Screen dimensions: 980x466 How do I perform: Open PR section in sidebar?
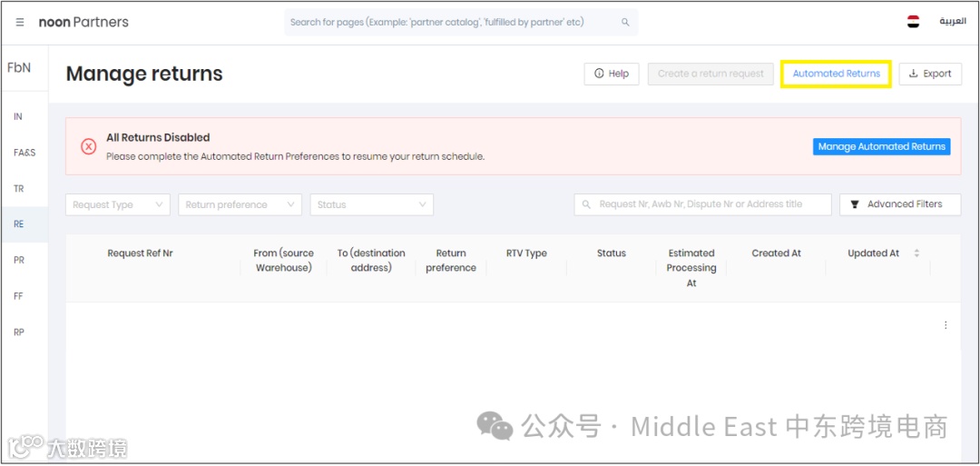click(x=19, y=260)
